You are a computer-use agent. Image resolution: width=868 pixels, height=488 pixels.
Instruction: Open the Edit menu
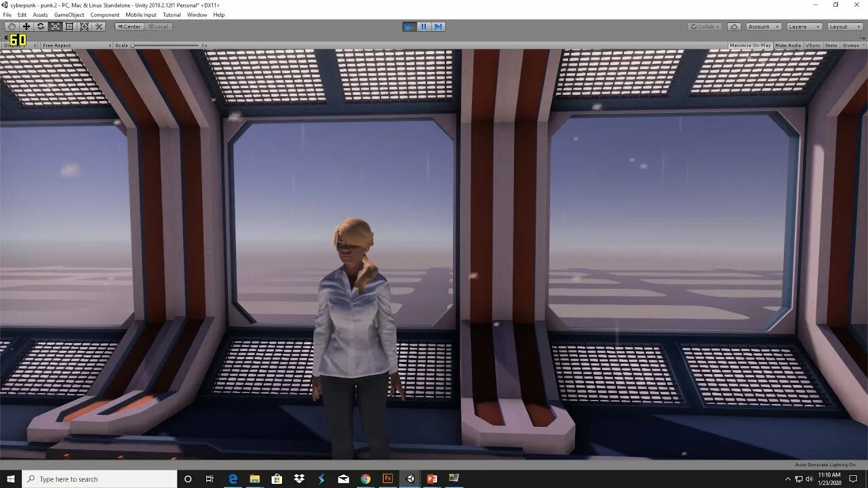click(22, 15)
